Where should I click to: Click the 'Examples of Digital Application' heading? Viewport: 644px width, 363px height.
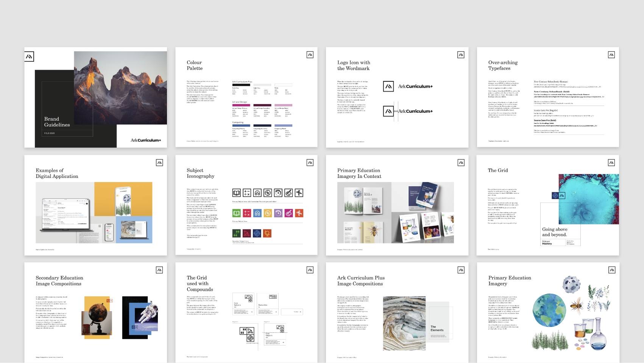click(x=57, y=173)
